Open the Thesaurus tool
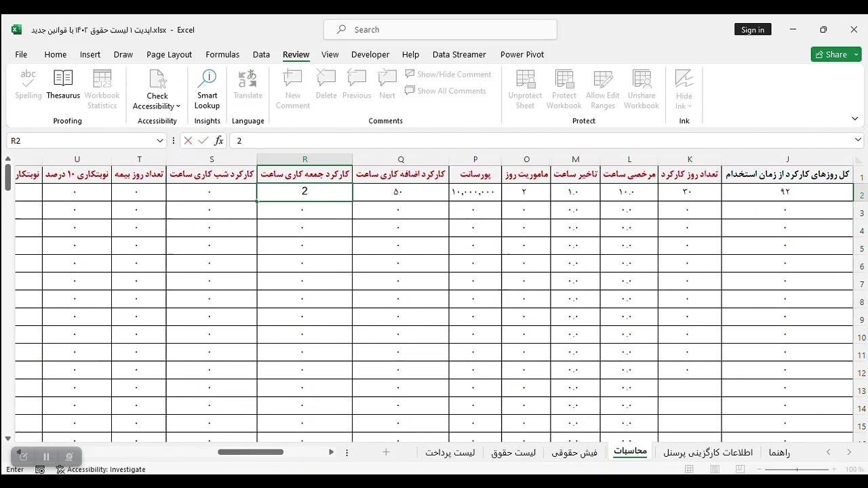 pyautogui.click(x=63, y=85)
